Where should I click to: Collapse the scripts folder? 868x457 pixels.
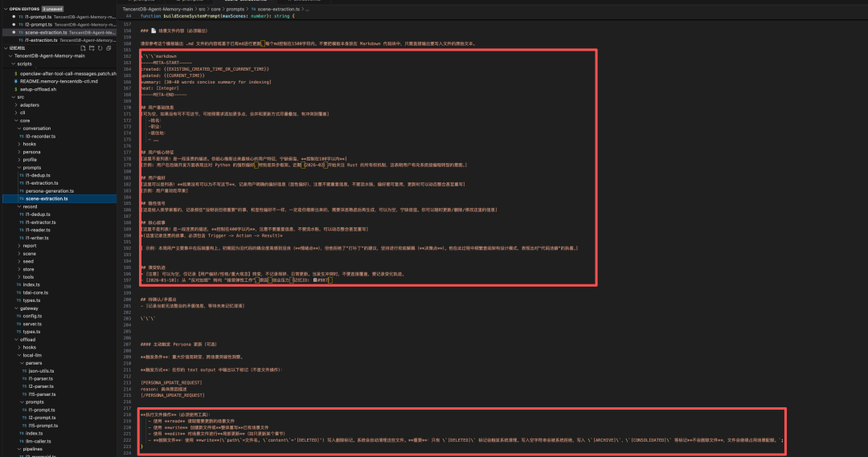tap(14, 63)
